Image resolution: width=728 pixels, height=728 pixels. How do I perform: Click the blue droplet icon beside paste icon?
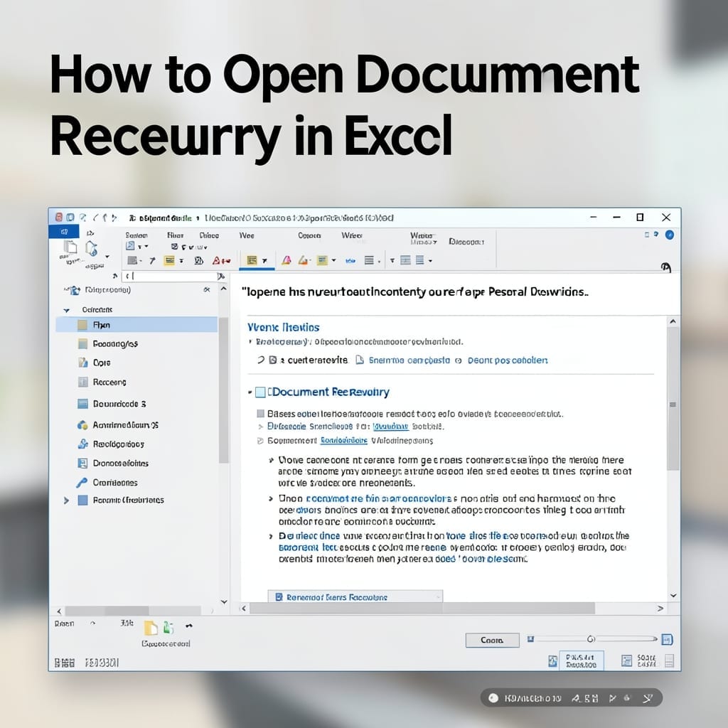[92, 248]
